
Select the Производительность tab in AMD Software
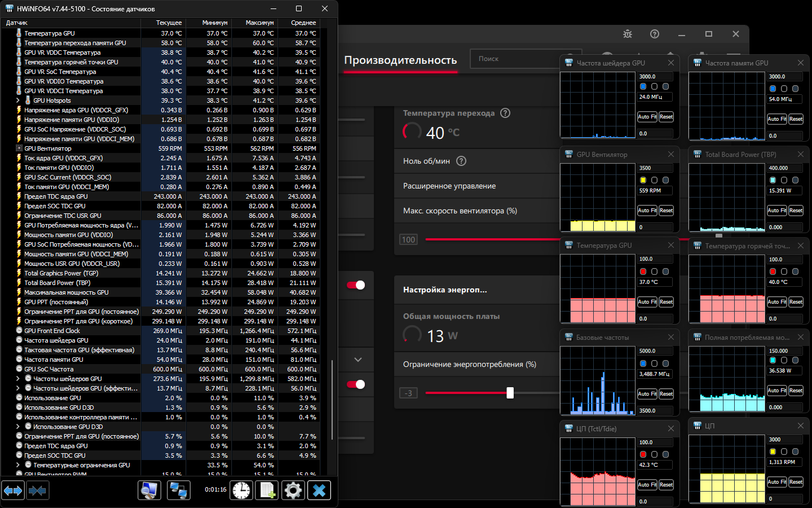[400, 60]
